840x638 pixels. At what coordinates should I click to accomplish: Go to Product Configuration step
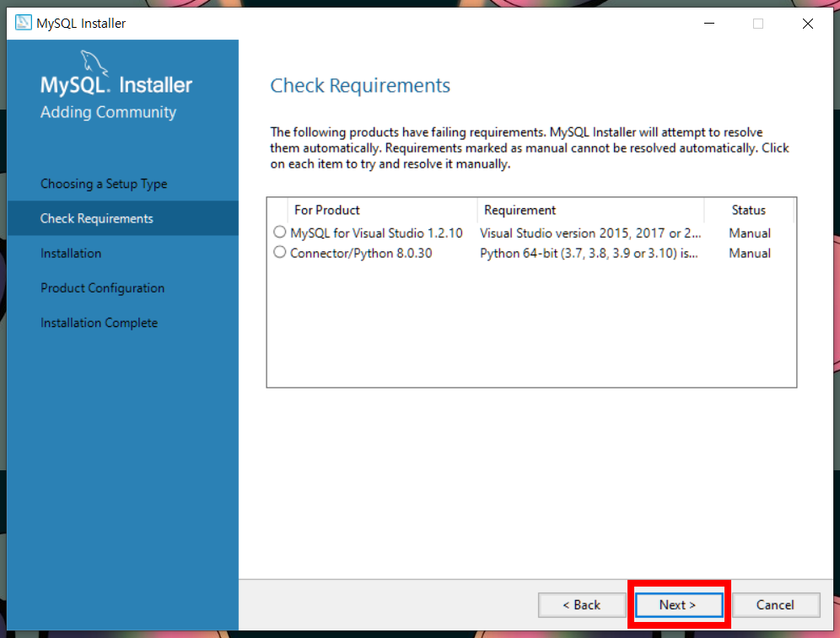click(102, 288)
